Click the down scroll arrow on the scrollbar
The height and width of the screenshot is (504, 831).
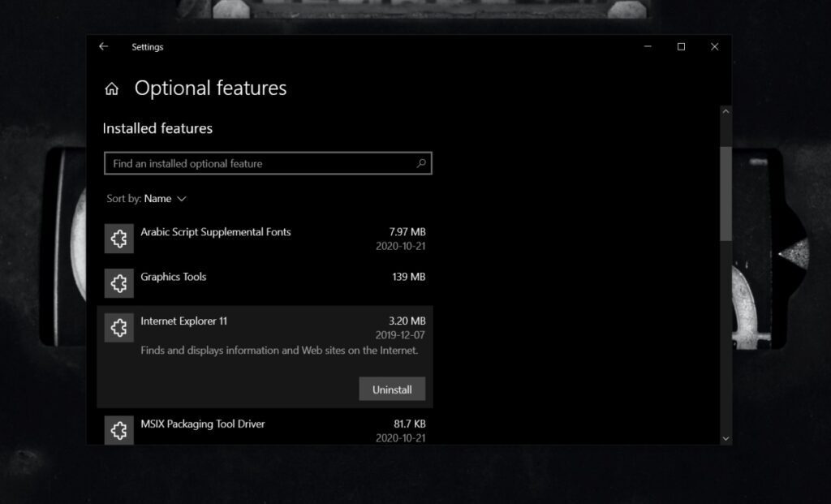(726, 437)
